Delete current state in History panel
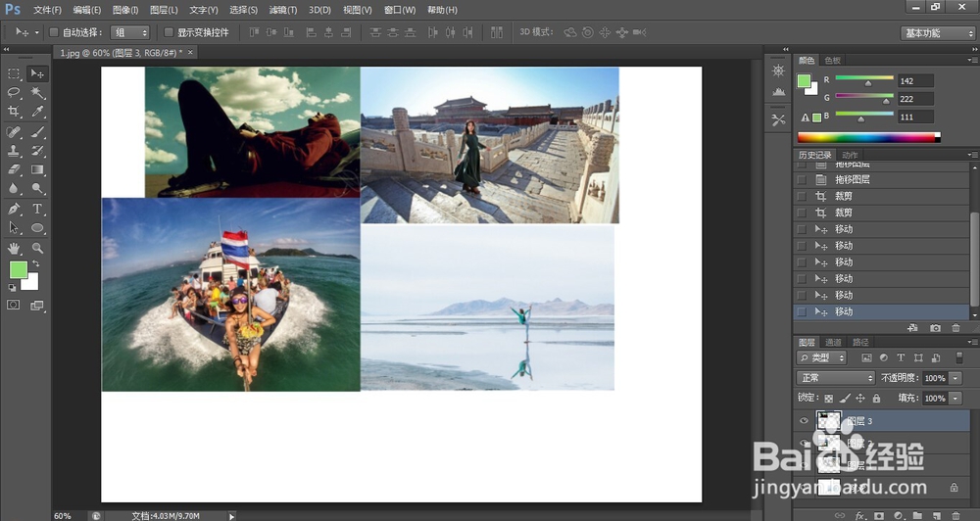Viewport: 980px width, 521px height. 955,328
